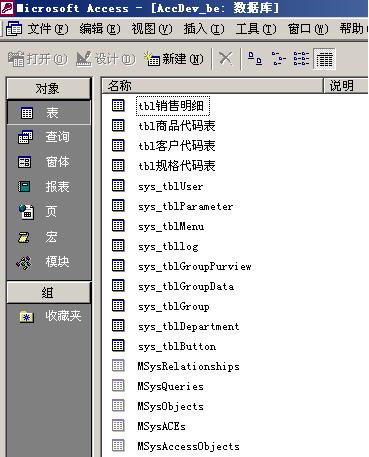Select 窗体 (Forms) in objects bar
This screenshot has width=369, height=457.
click(48, 162)
